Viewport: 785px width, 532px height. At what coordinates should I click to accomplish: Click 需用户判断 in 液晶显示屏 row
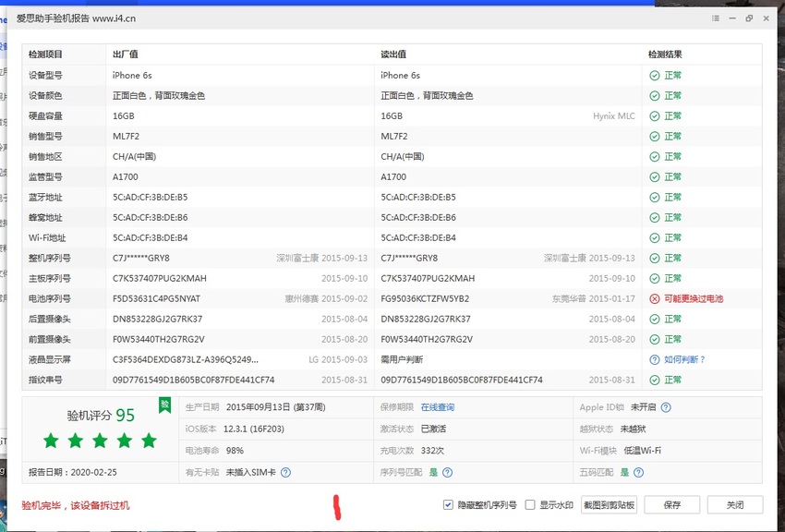click(x=402, y=360)
